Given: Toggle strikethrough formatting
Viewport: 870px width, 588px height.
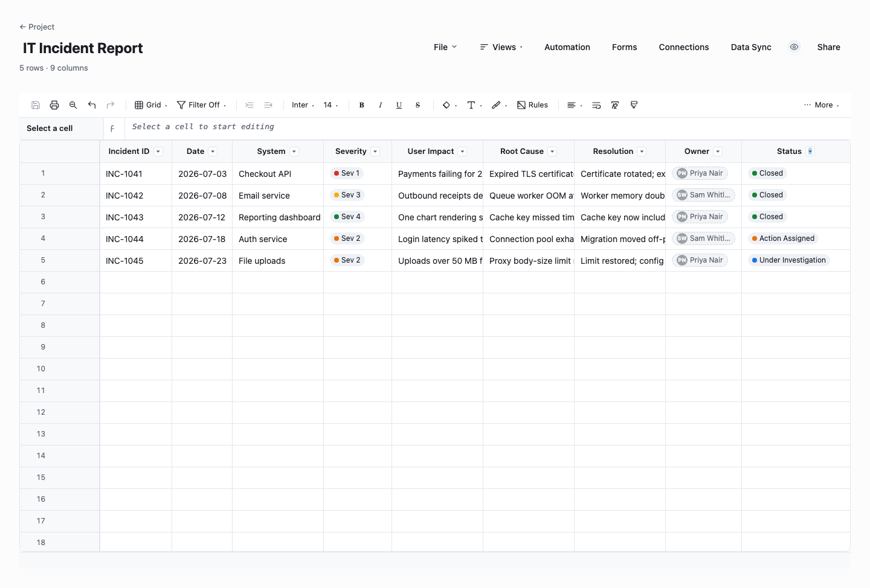Looking at the screenshot, I should click(x=417, y=105).
